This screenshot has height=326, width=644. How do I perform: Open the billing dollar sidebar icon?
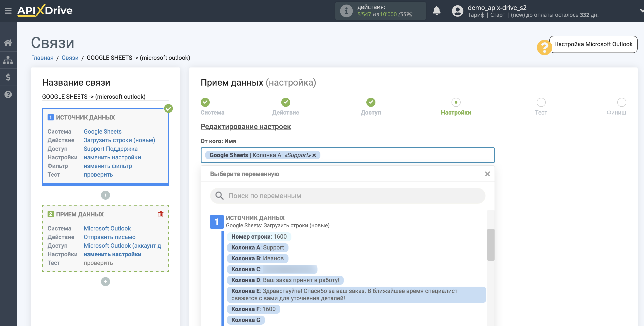coord(8,77)
